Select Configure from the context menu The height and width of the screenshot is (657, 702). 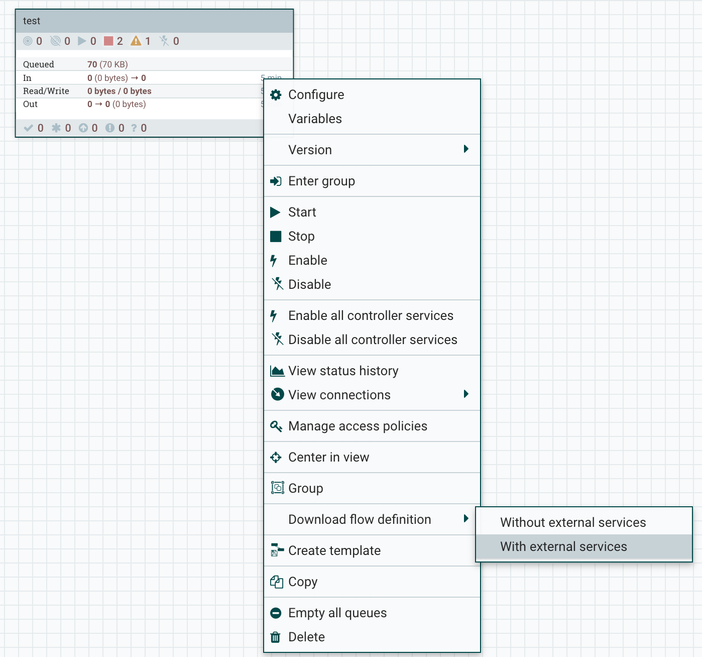(372, 94)
